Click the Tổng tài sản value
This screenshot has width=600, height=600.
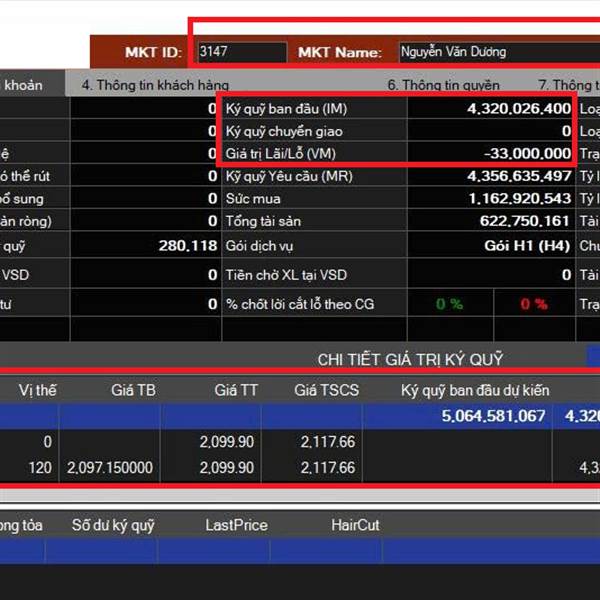click(490, 221)
